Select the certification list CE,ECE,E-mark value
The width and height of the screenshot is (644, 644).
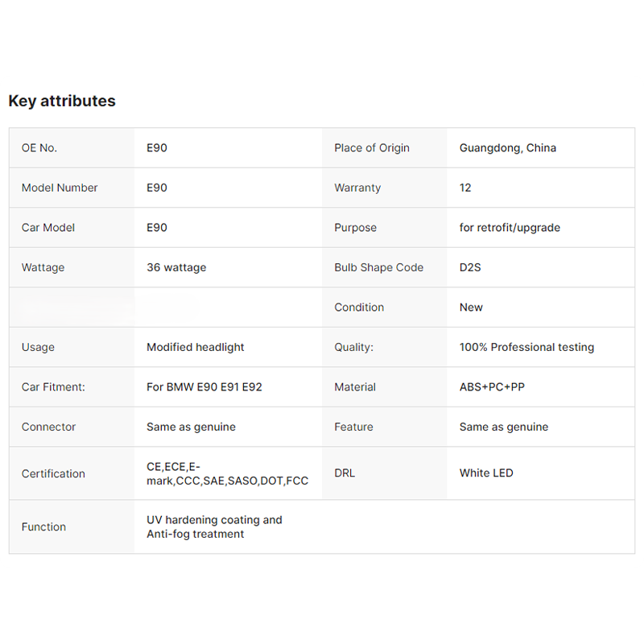pyautogui.click(x=227, y=473)
